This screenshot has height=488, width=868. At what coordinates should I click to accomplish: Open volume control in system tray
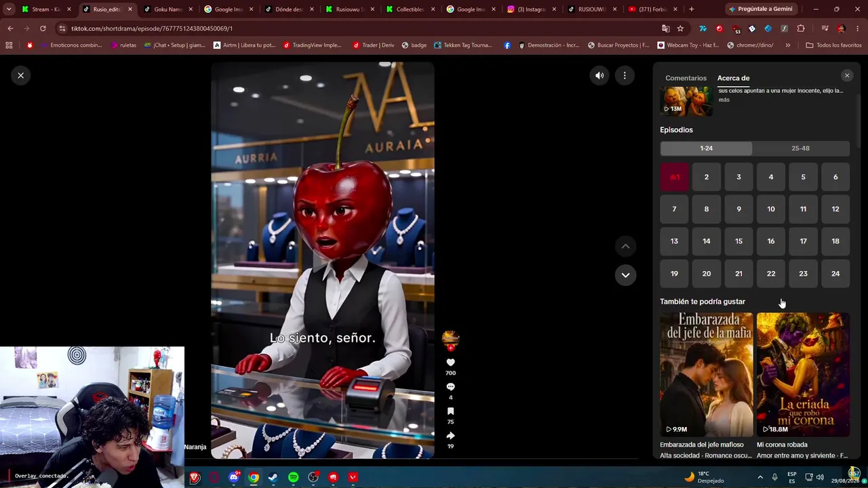coord(820,477)
